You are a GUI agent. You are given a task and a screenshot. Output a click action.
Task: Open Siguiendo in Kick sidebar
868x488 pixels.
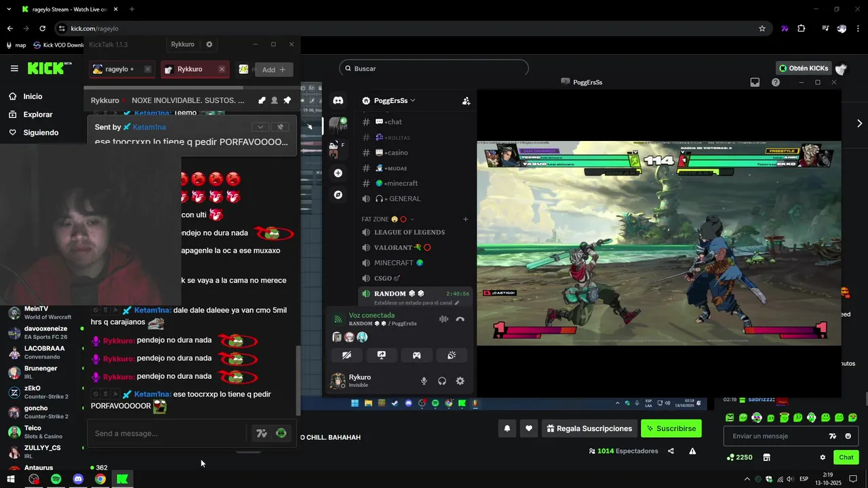coord(41,133)
